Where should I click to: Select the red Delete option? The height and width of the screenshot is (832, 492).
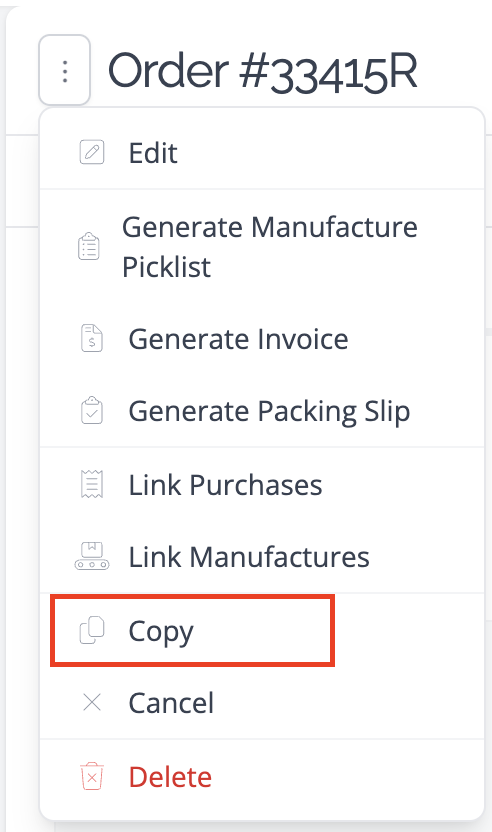click(x=170, y=777)
